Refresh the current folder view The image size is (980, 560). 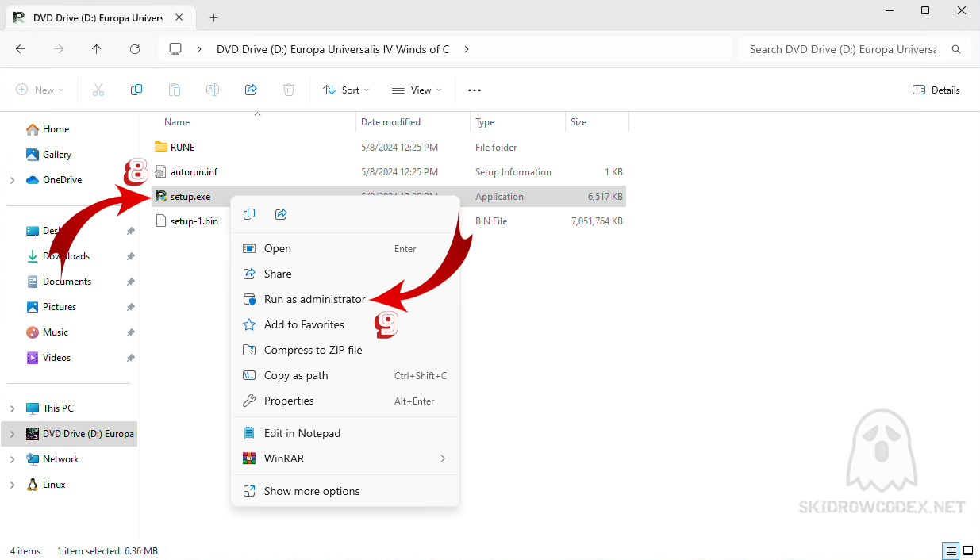point(135,49)
